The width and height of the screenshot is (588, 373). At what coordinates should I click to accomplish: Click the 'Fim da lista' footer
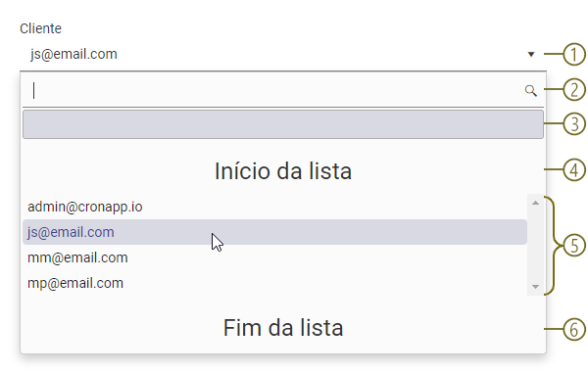pyautogui.click(x=283, y=328)
